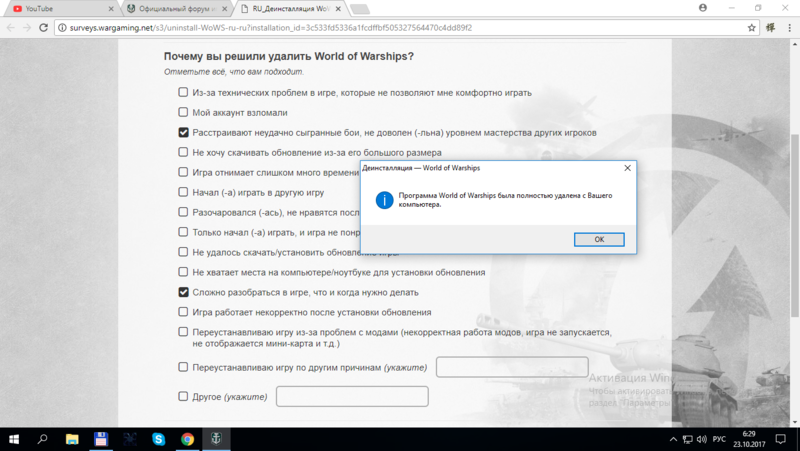This screenshot has width=800, height=451.
Task: Close the 'Официальный форум' tab
Action: coord(224,9)
